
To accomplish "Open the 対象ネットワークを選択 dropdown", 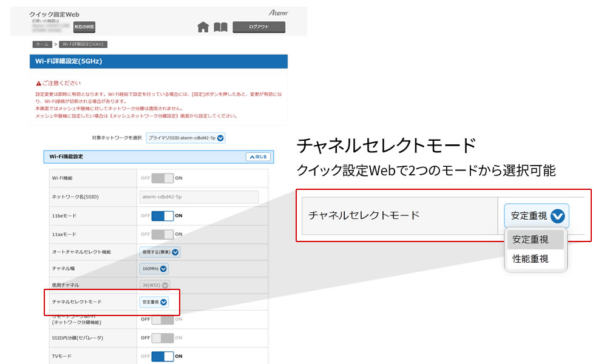I will [x=186, y=138].
